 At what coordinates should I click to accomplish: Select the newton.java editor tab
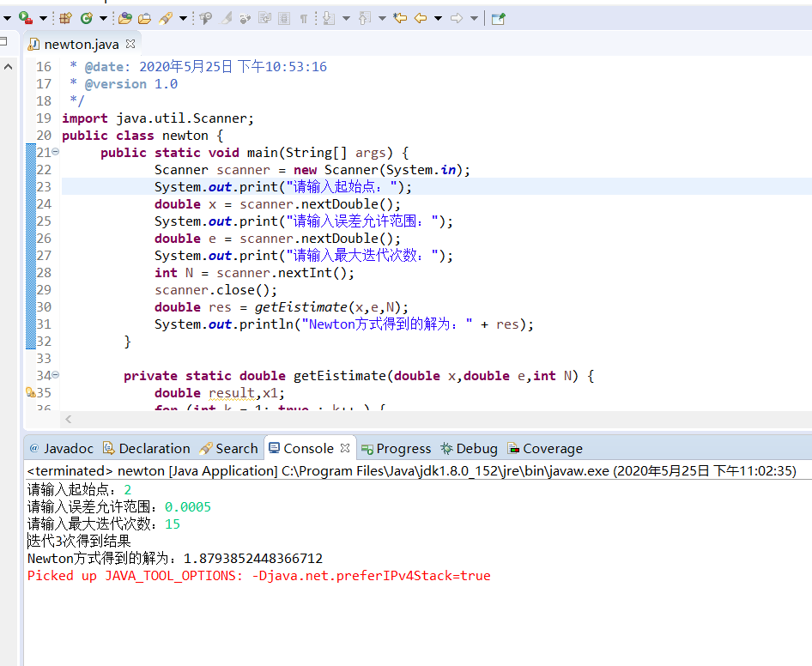click(81, 45)
